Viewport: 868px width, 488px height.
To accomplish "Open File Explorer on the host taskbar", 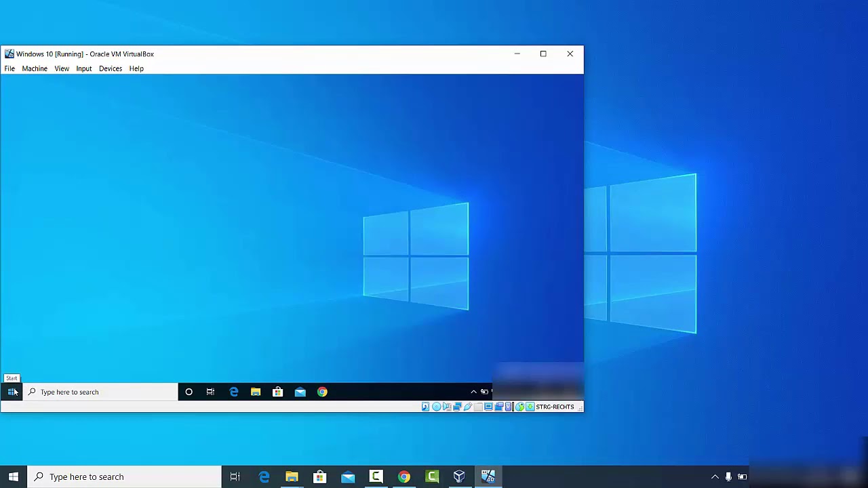I will pyautogui.click(x=292, y=476).
